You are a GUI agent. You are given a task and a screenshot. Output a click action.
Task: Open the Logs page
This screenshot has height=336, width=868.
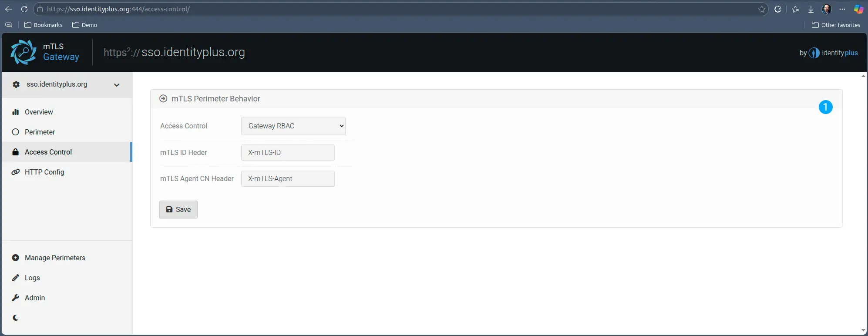coord(32,278)
